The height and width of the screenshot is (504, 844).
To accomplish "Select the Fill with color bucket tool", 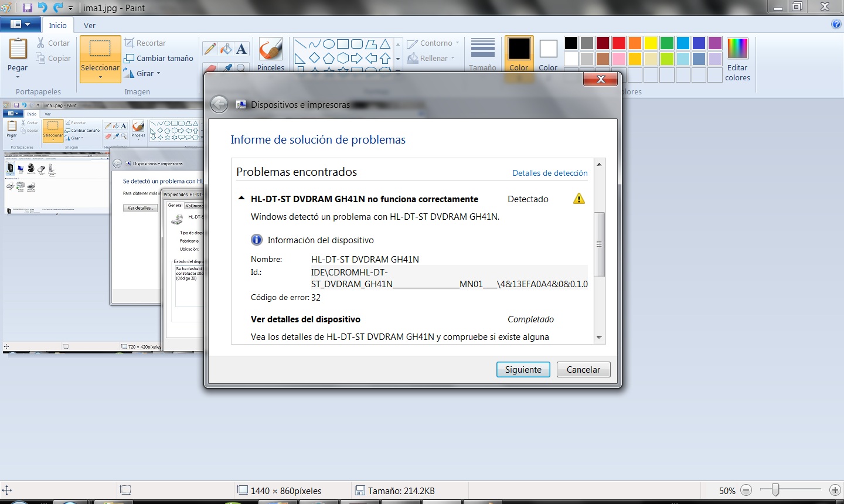I will (226, 49).
